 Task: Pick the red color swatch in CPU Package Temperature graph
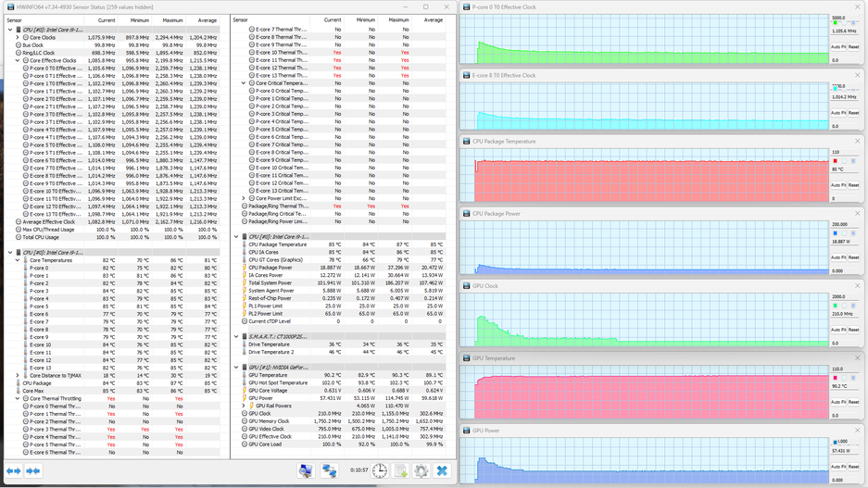click(x=836, y=161)
